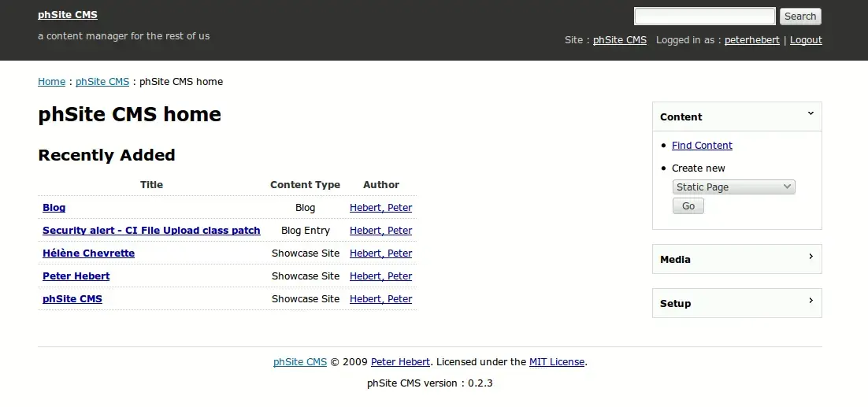Open the Blog title link
Viewport: 868px width, 407px height.
pos(54,208)
